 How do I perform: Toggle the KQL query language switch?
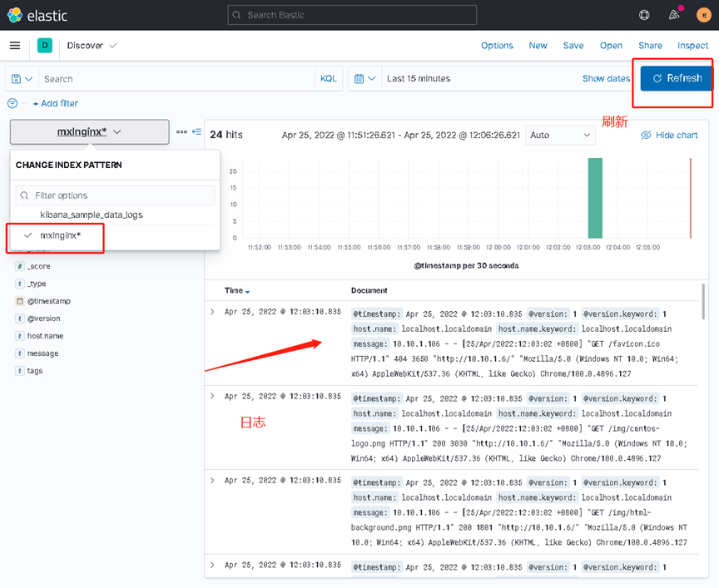[329, 79]
